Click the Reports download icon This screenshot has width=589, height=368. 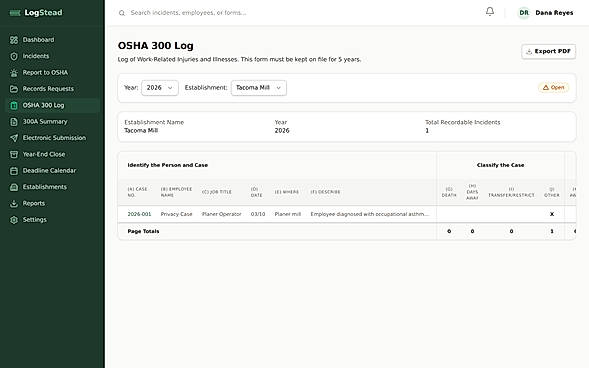click(14, 204)
